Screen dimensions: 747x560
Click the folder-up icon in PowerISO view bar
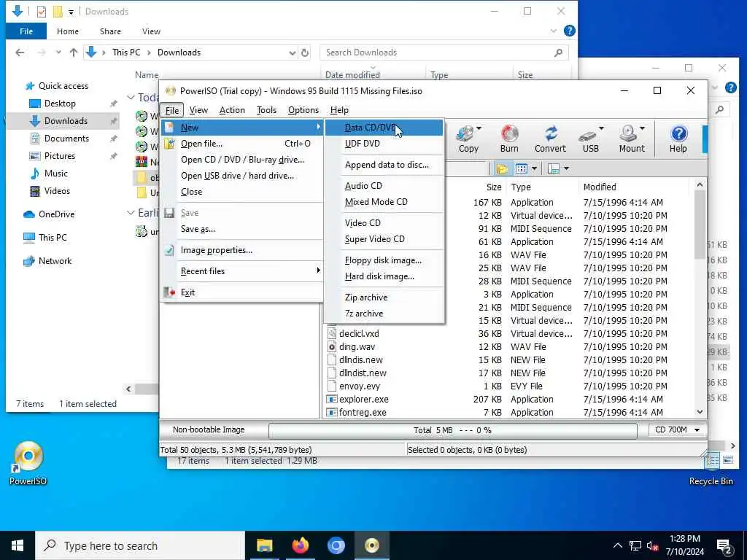tap(502, 168)
